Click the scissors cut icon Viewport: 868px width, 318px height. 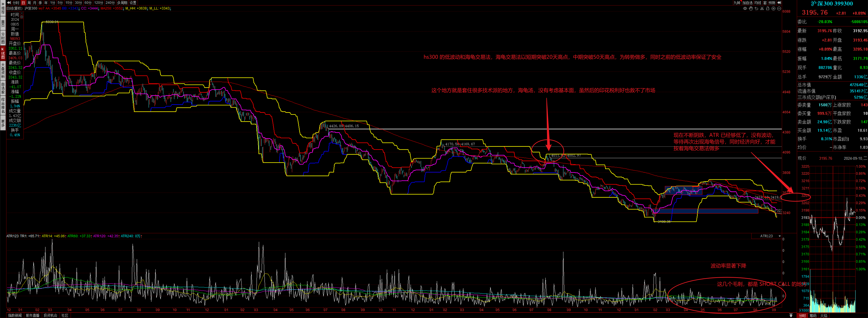[x=762, y=8]
